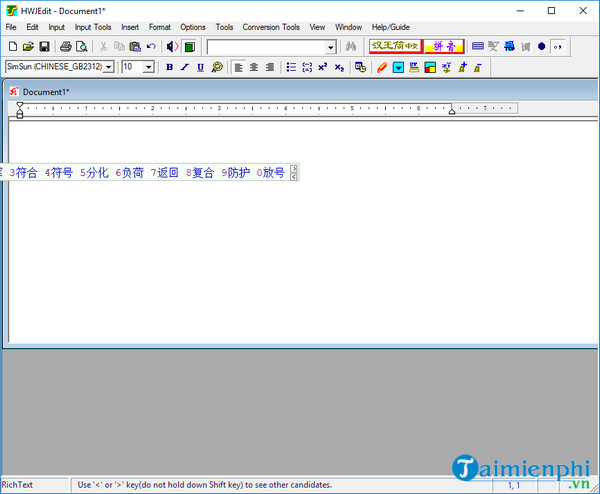The width and height of the screenshot is (600, 494).
Task: Click the Print icon in toolbar
Action: click(66, 47)
